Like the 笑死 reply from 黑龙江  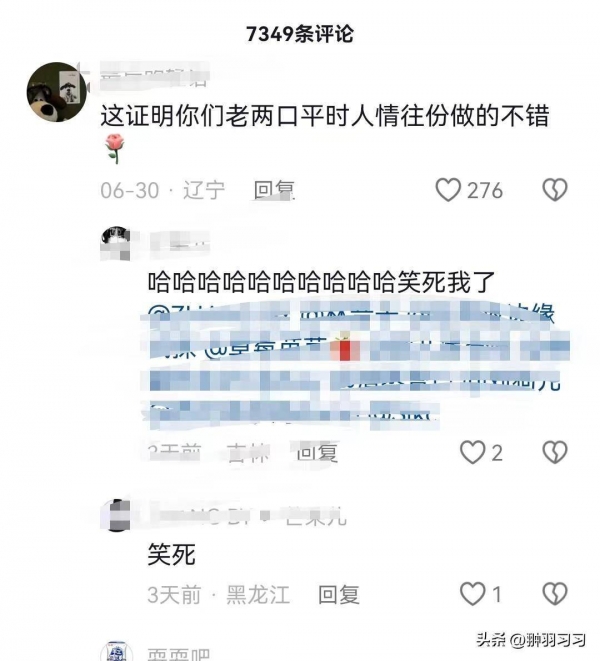click(x=472, y=594)
